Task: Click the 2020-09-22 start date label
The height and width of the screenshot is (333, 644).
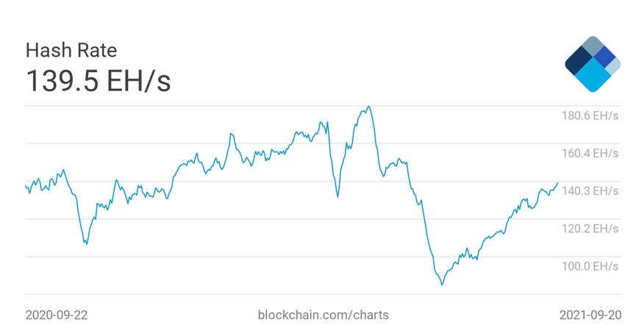Action: pos(57,315)
